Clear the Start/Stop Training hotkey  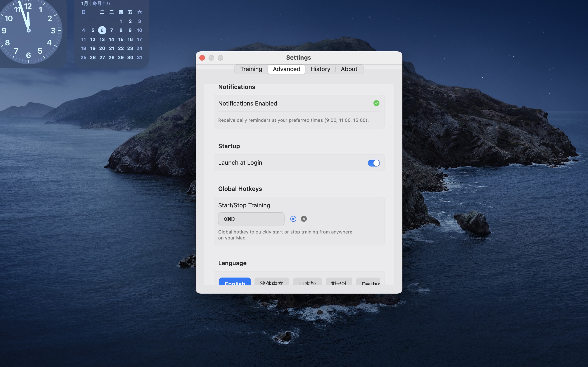click(x=304, y=219)
